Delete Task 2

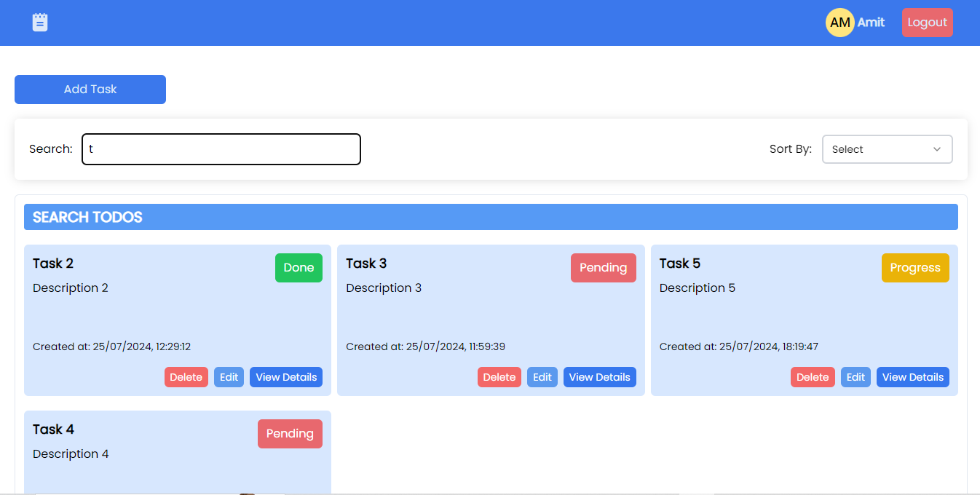click(x=186, y=377)
